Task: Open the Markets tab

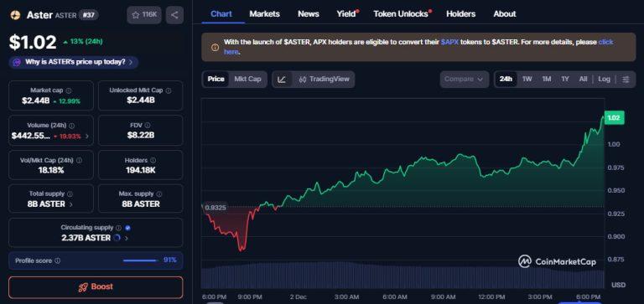Action: [264, 13]
